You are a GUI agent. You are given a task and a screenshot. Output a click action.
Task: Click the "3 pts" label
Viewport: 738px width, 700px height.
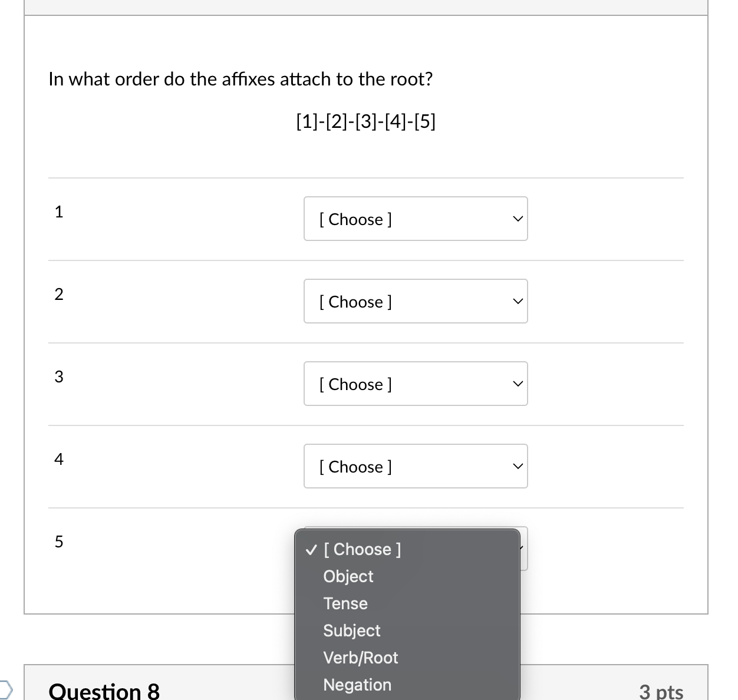660,692
